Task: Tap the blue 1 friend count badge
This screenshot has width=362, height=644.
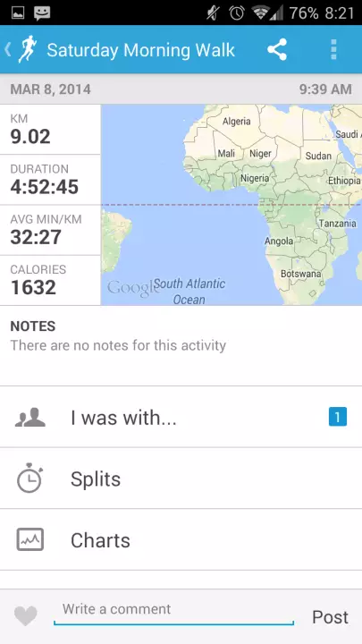Action: (x=337, y=417)
